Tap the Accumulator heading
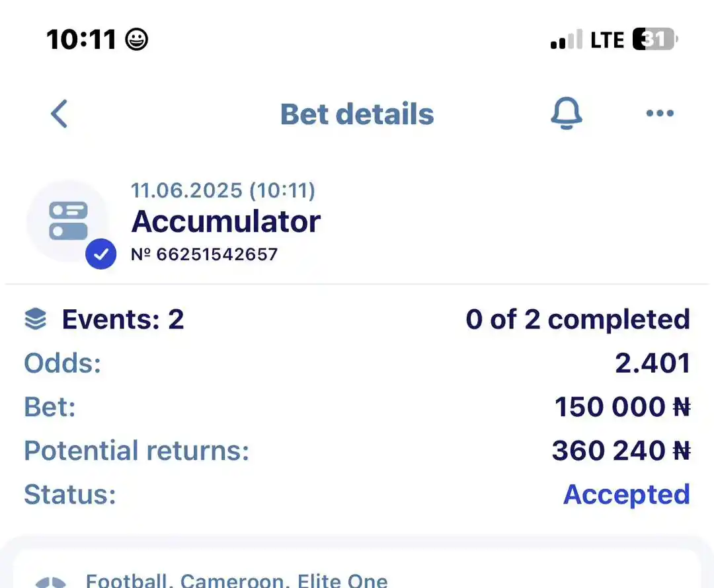The height and width of the screenshot is (588, 714). [226, 221]
